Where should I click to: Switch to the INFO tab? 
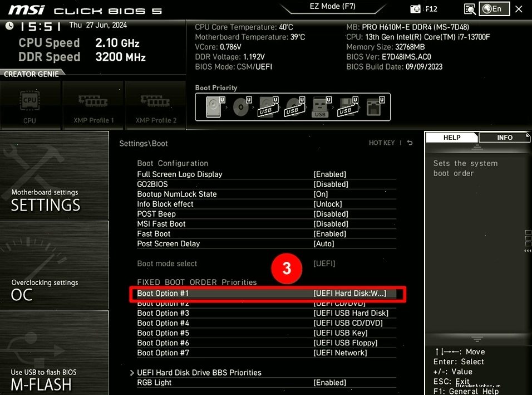click(504, 138)
